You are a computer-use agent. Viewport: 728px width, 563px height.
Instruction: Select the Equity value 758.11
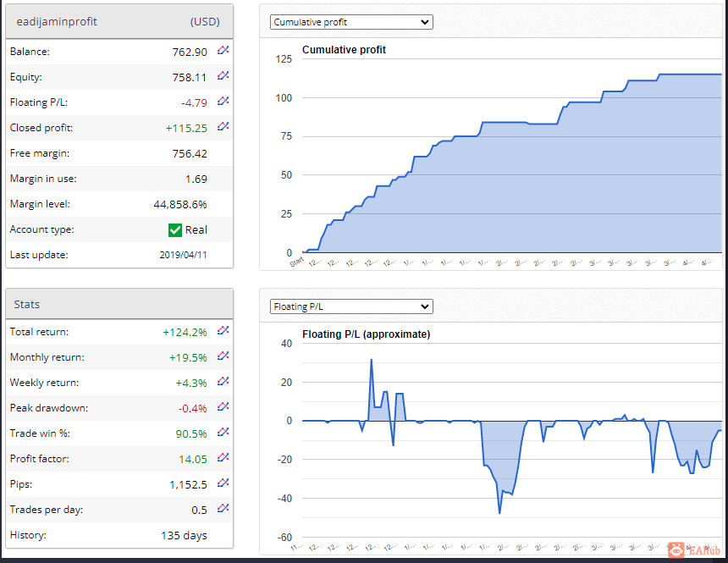pyautogui.click(x=190, y=78)
